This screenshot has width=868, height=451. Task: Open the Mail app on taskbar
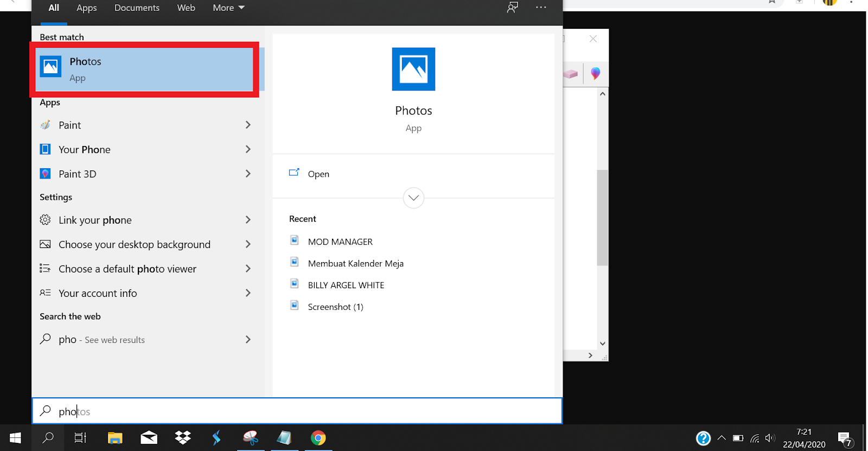149,437
